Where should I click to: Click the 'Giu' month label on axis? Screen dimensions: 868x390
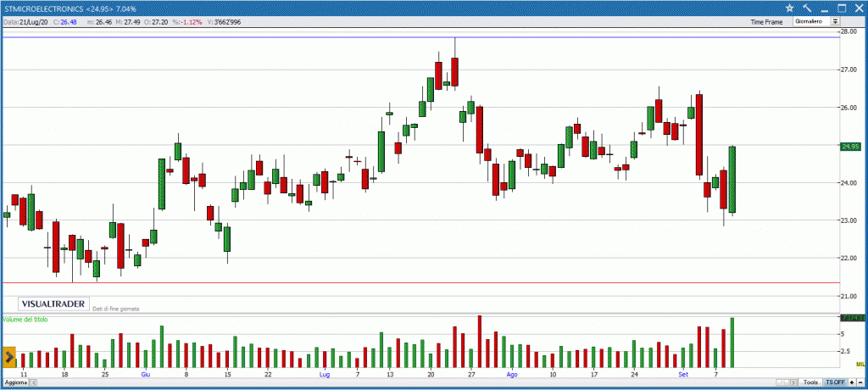(x=146, y=375)
